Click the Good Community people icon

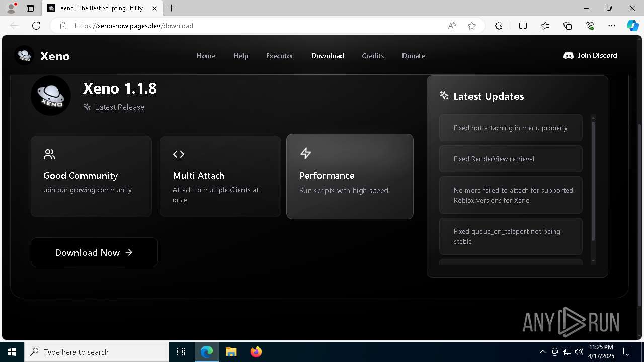[x=49, y=154]
